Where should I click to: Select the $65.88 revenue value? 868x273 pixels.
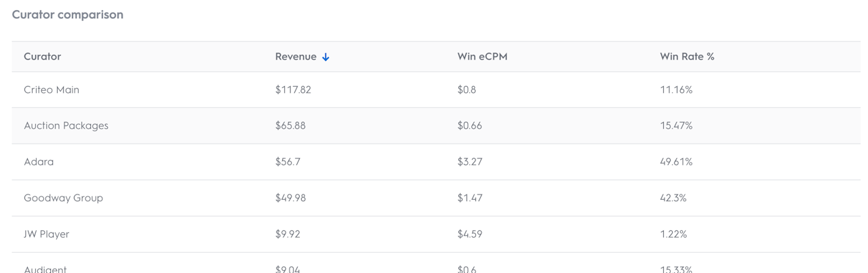pos(290,126)
